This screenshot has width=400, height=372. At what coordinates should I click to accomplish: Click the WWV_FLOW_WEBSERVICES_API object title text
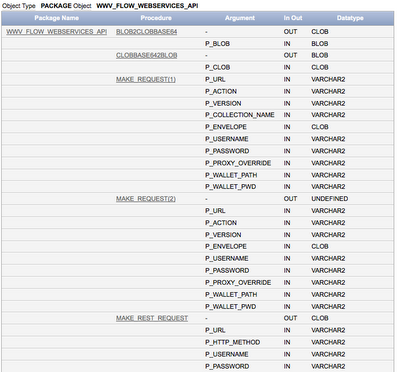(147, 6)
